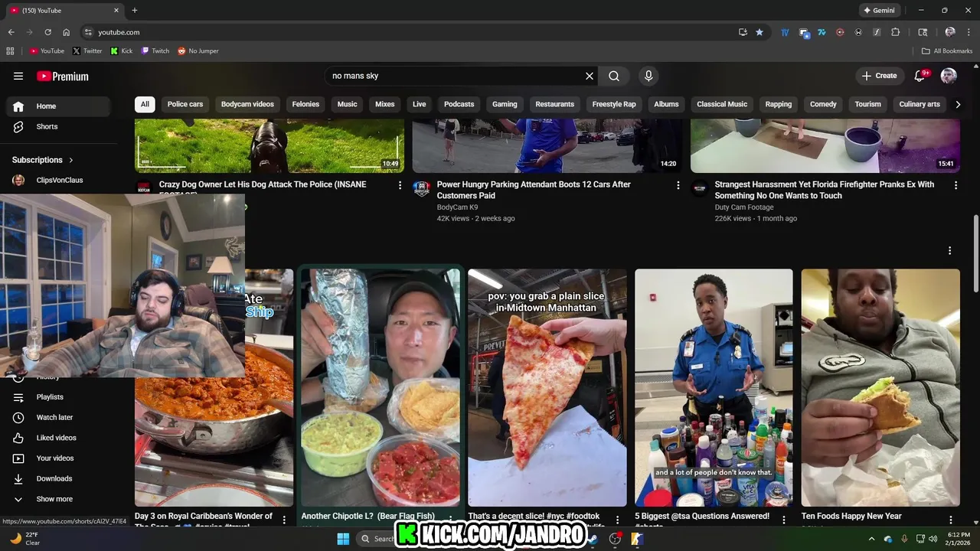This screenshot has height=551, width=980.
Task: Go to Home in the sidebar
Action: (x=60, y=106)
